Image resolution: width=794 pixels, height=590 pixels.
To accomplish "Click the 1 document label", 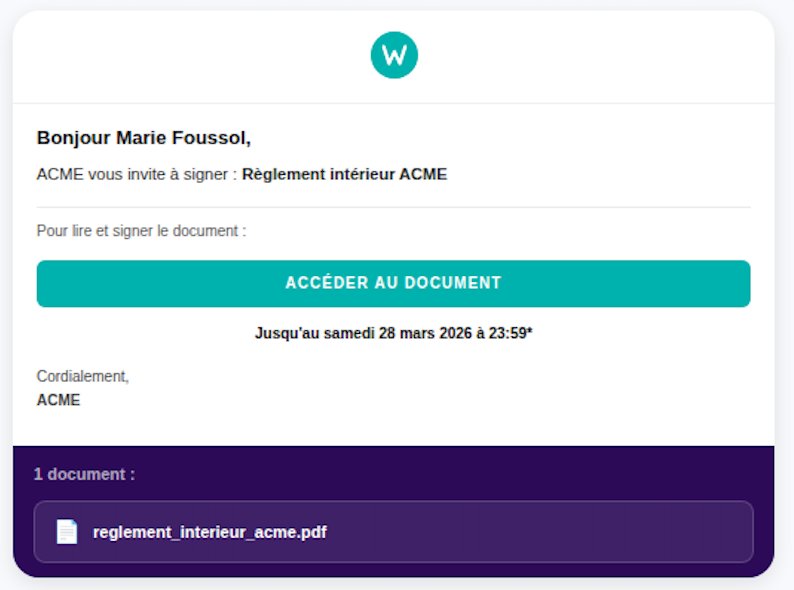I will (x=84, y=474).
